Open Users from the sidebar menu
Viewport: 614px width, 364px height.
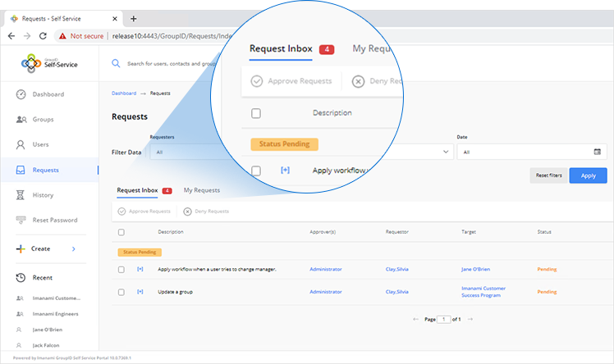pos(41,144)
